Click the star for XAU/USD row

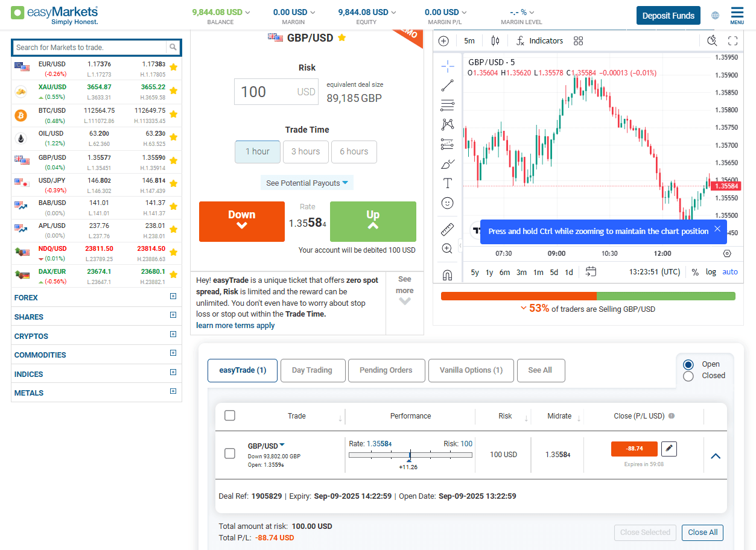point(174,90)
